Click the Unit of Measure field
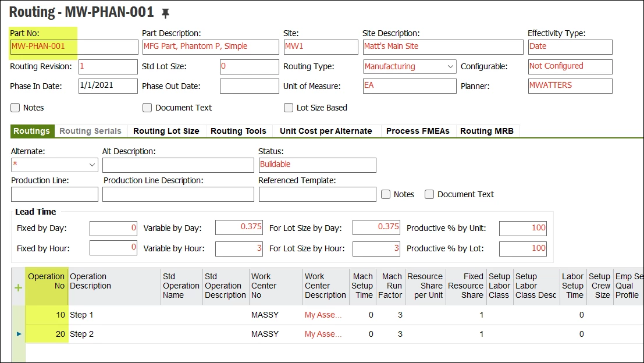 pos(410,86)
